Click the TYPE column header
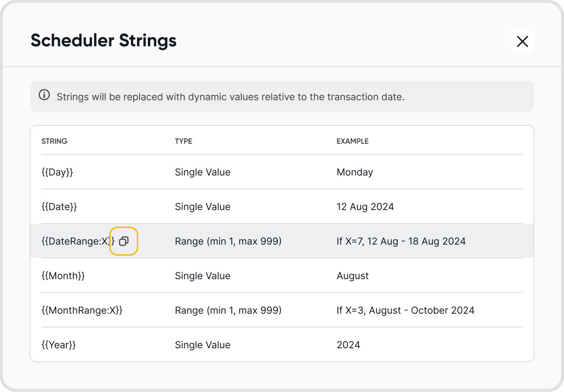Viewport: 564px width, 392px height. point(183,141)
